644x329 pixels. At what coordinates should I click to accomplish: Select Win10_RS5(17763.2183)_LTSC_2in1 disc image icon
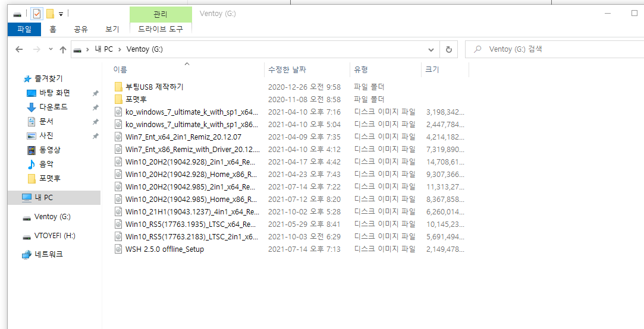(x=118, y=237)
